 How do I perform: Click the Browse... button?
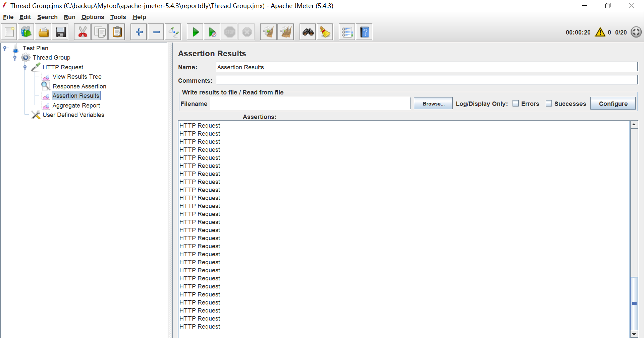pyautogui.click(x=433, y=104)
